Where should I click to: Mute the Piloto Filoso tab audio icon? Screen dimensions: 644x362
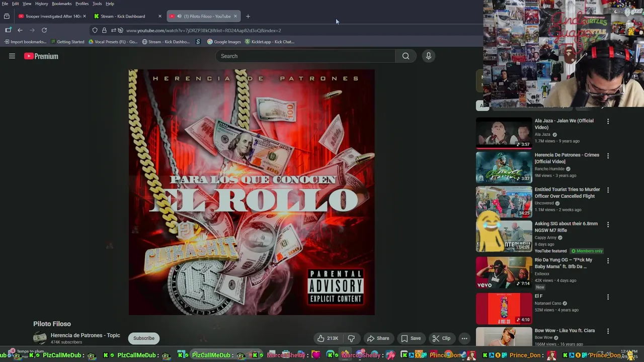click(179, 16)
